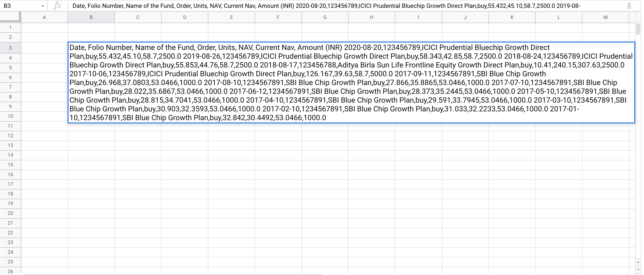Click the formula bar scrollbar handle

(629, 6)
